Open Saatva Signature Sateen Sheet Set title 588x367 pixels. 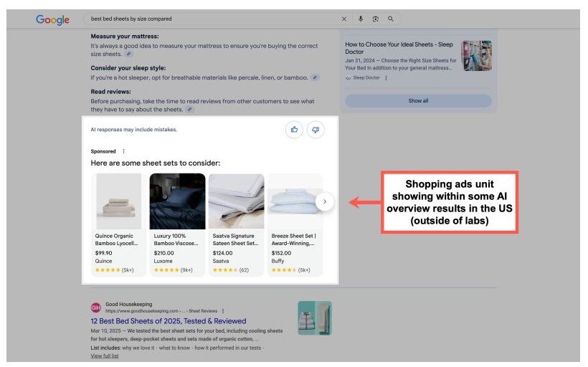pos(235,239)
